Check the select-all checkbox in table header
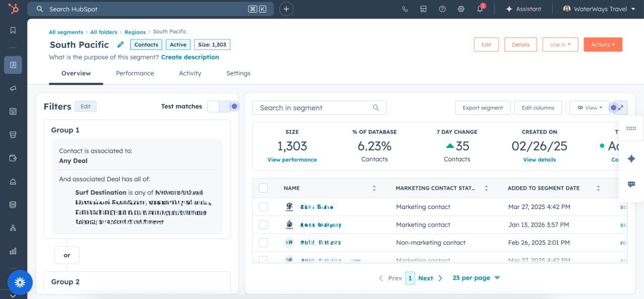Viewport: 644px width, 299px height. [x=263, y=188]
